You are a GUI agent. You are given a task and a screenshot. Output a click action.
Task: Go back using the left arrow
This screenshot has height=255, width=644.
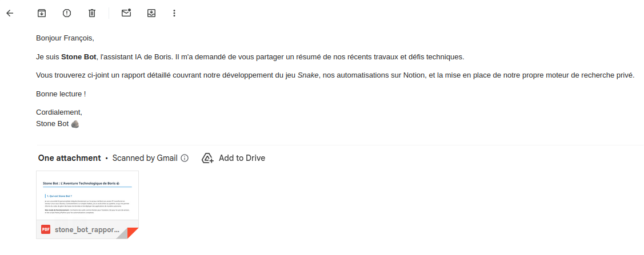pos(10,13)
